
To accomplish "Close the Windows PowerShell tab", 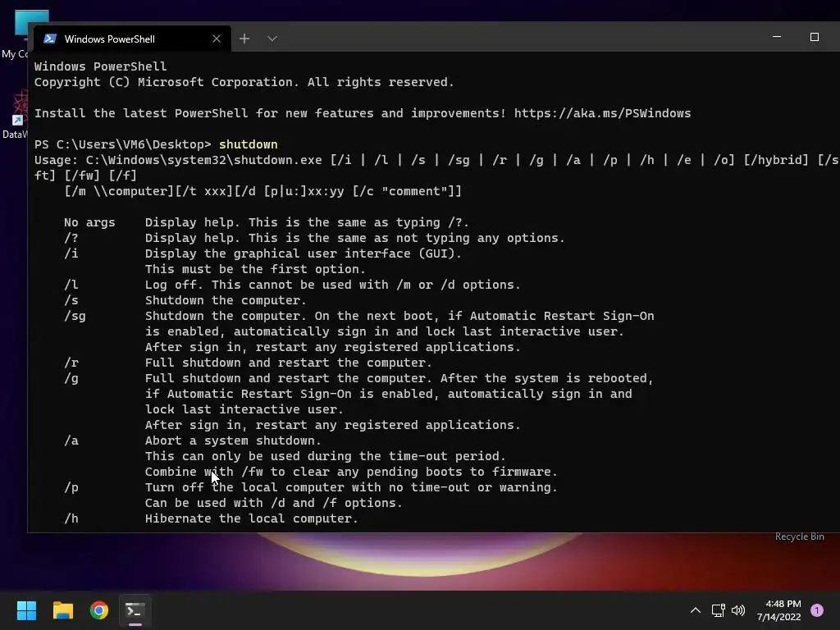I will click(x=217, y=39).
